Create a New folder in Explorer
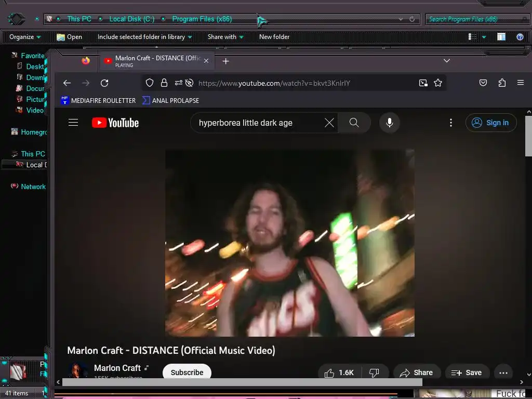Image resolution: width=532 pixels, height=399 pixels. coord(274,37)
